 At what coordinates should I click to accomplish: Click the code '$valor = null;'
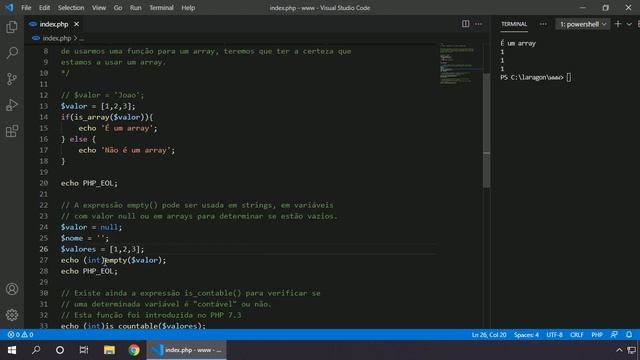pos(91,227)
